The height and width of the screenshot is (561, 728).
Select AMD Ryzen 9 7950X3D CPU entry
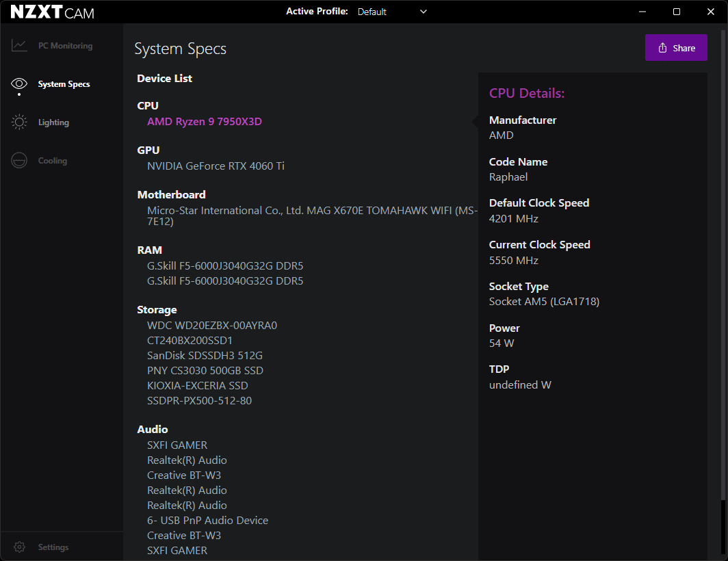205,122
